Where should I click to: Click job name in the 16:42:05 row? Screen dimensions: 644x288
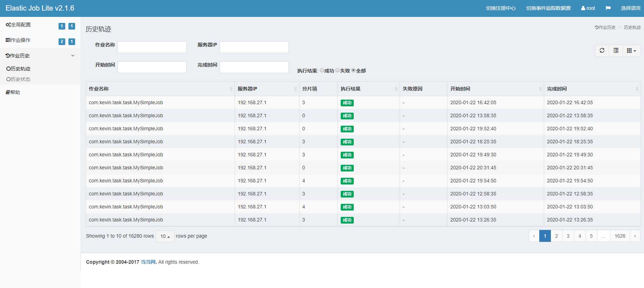tap(126, 102)
